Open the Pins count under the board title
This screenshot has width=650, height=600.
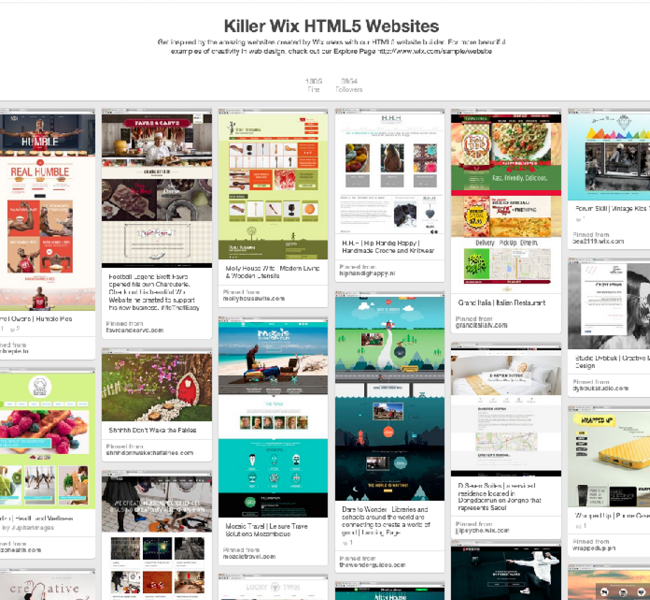pyautogui.click(x=313, y=85)
